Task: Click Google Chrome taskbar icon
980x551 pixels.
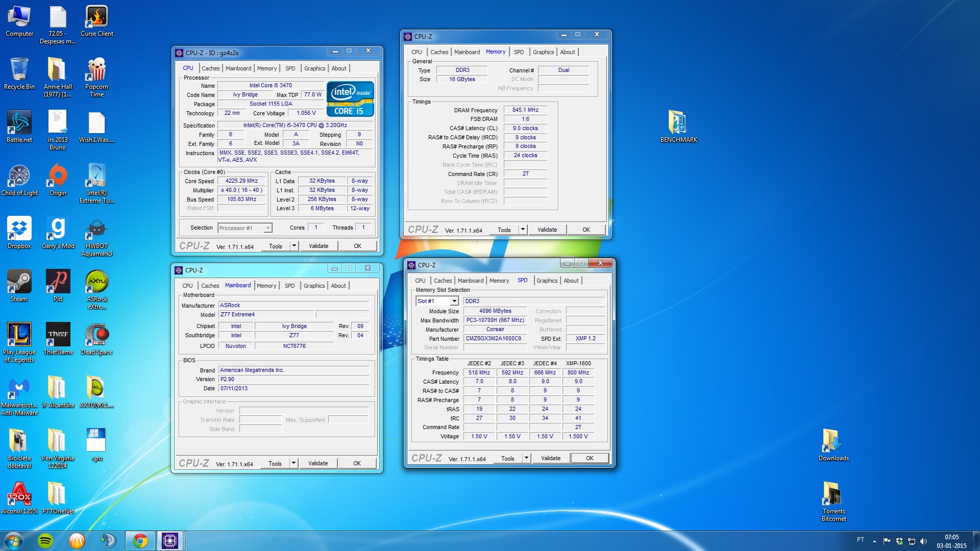Action: pyautogui.click(x=140, y=541)
